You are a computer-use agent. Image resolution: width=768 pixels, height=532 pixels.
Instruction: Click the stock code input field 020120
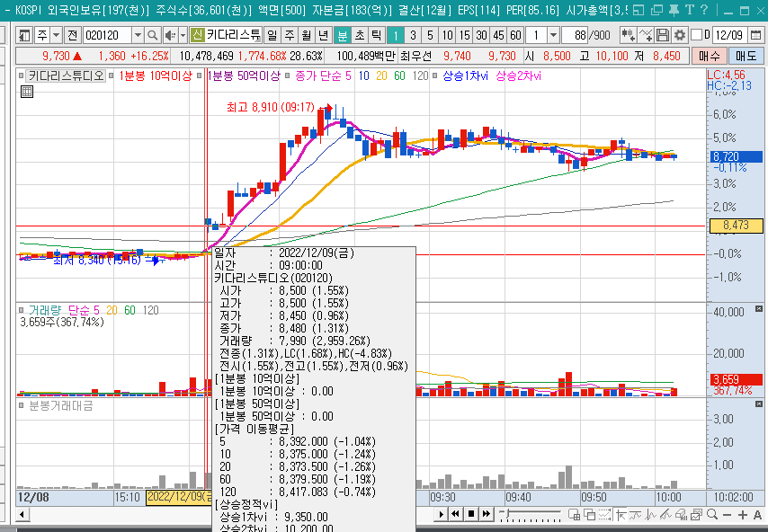pyautogui.click(x=107, y=35)
